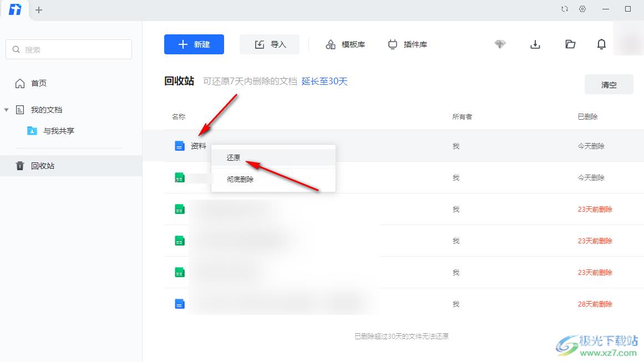Select the 资料 document row
Viewport: 644px width, 362px height.
tap(393, 146)
